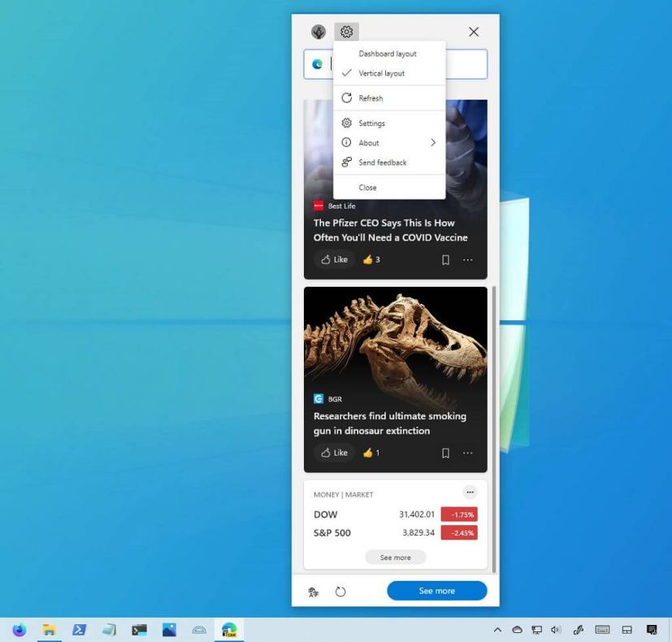The width and height of the screenshot is (672, 642).
Task: Expand the About submenu chevron arrow
Action: (x=433, y=143)
